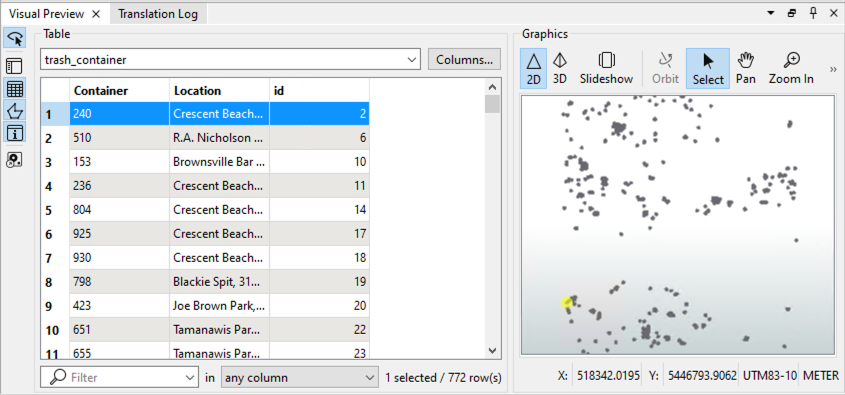The image size is (845, 395).
Task: Open the trash_container table dropdown
Action: coord(230,60)
